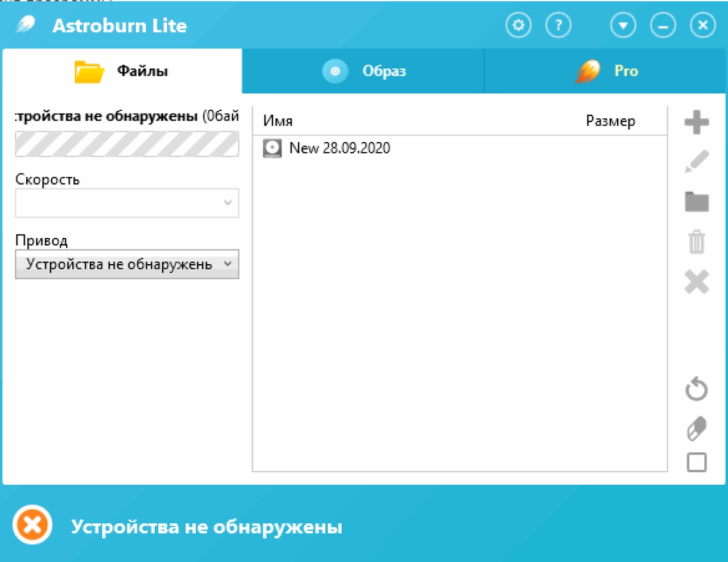The height and width of the screenshot is (562, 728).
Task: Open the Pro tab
Action: point(605,71)
